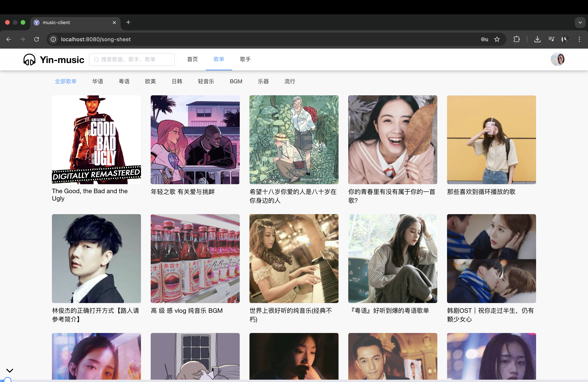
Task: Click the browser back arrow
Action: click(9, 39)
